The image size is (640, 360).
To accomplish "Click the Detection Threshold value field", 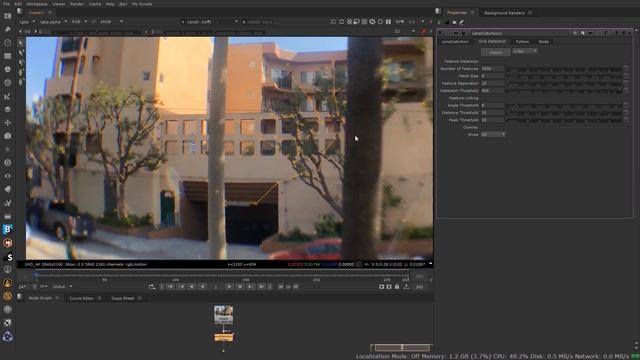I will [x=493, y=91].
